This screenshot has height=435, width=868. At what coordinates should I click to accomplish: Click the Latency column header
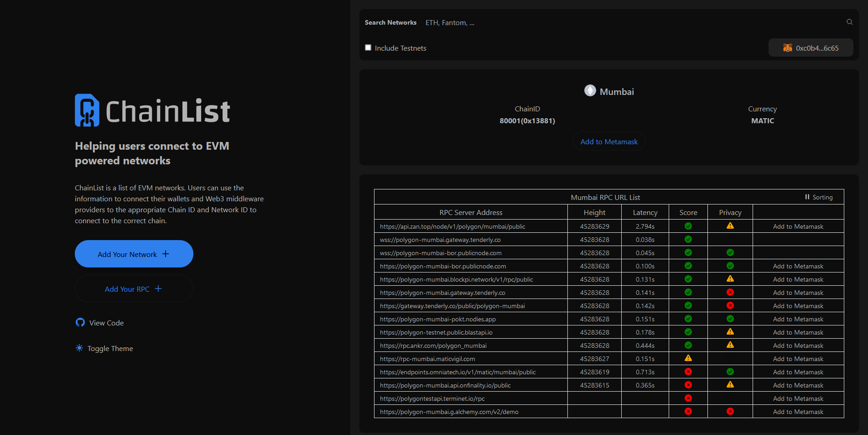(x=645, y=213)
